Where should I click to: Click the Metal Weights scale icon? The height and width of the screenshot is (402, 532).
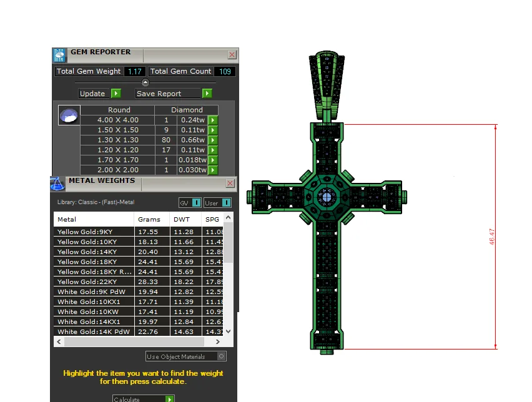pyautogui.click(x=57, y=184)
